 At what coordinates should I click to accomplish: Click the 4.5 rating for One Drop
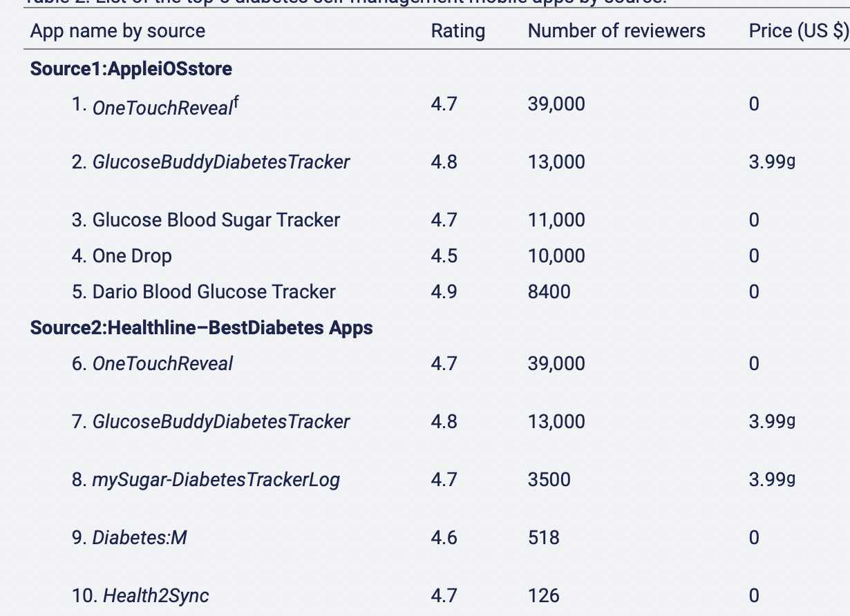pos(444,256)
